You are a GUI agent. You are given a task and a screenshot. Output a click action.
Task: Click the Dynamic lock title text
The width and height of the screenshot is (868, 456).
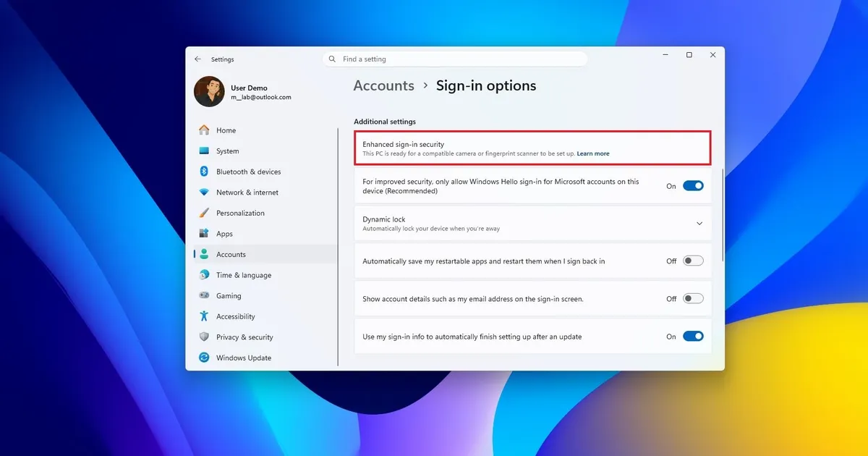point(384,219)
